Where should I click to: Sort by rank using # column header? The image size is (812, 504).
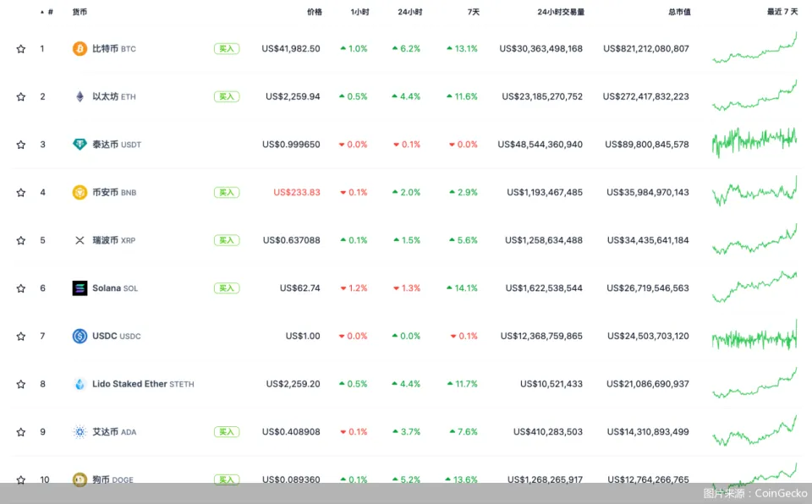[x=50, y=12]
